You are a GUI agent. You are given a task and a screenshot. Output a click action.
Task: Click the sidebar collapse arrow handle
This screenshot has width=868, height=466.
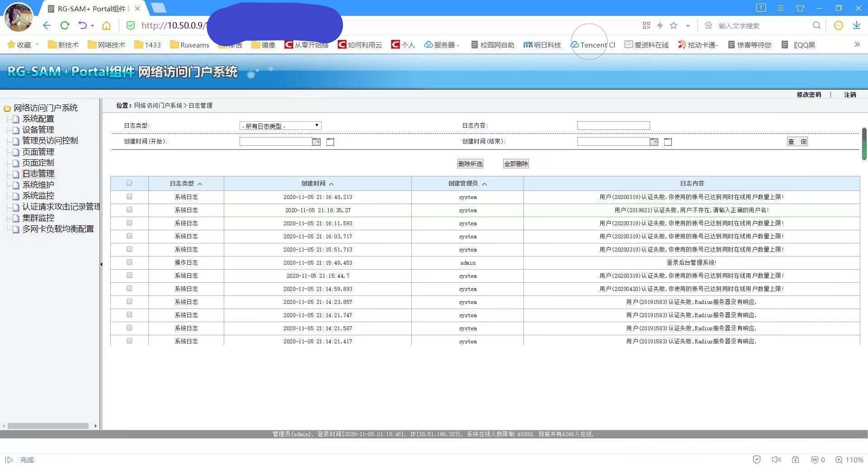tap(101, 264)
